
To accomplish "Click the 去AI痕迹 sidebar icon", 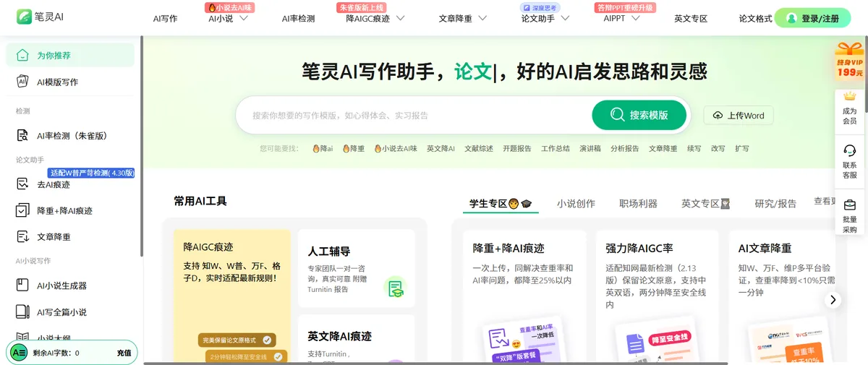I will tap(22, 184).
